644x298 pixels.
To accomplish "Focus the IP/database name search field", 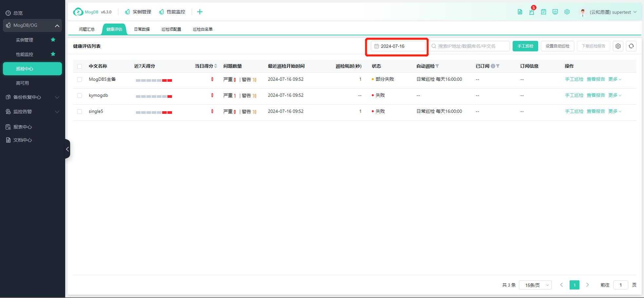I will 469,46.
